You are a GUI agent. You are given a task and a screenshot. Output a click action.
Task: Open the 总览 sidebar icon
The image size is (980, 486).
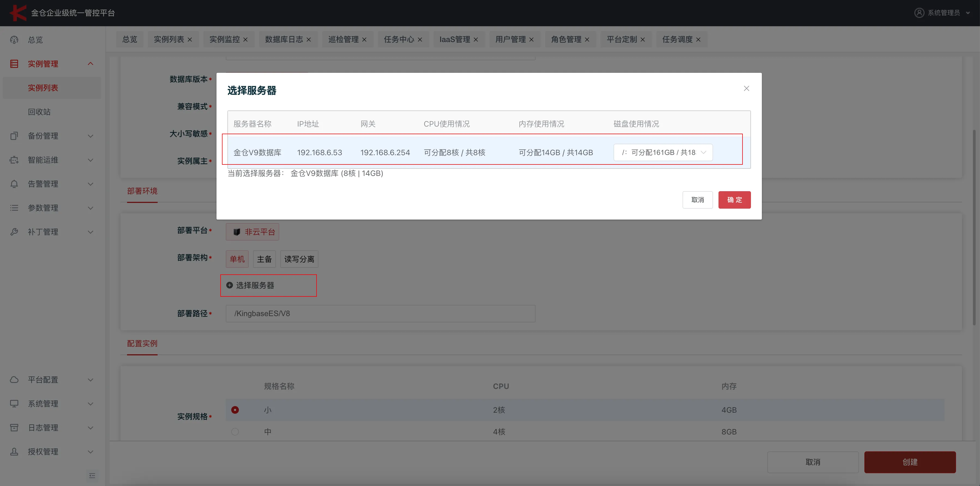14,40
